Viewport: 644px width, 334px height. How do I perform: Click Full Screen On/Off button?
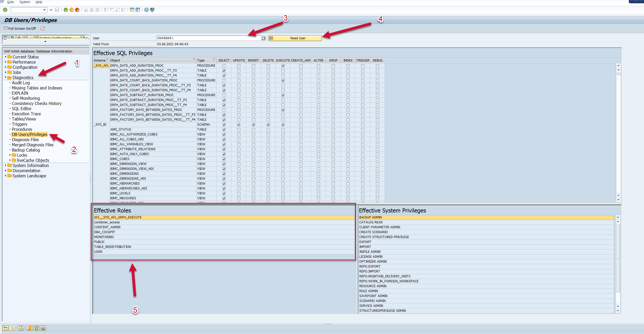tap(20, 28)
